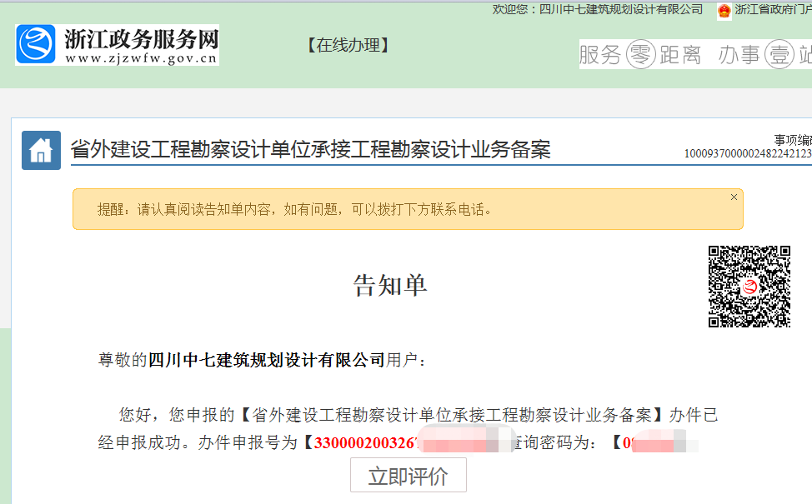Click 浙江省政府门户 in the top bar
The image size is (812, 504).
tap(772, 11)
